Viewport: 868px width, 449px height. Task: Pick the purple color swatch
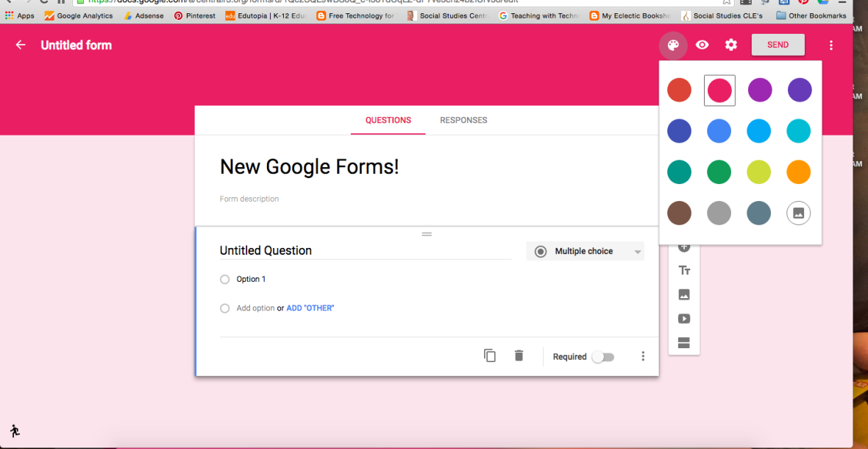point(759,91)
